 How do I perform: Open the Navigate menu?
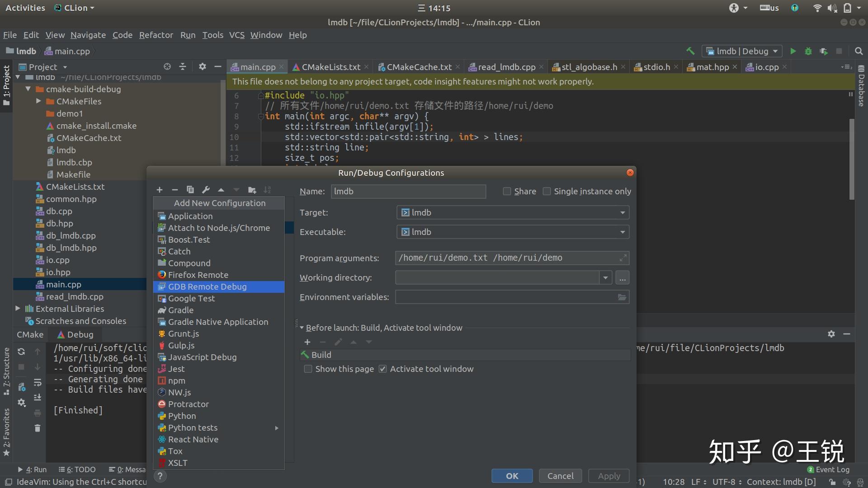88,35
